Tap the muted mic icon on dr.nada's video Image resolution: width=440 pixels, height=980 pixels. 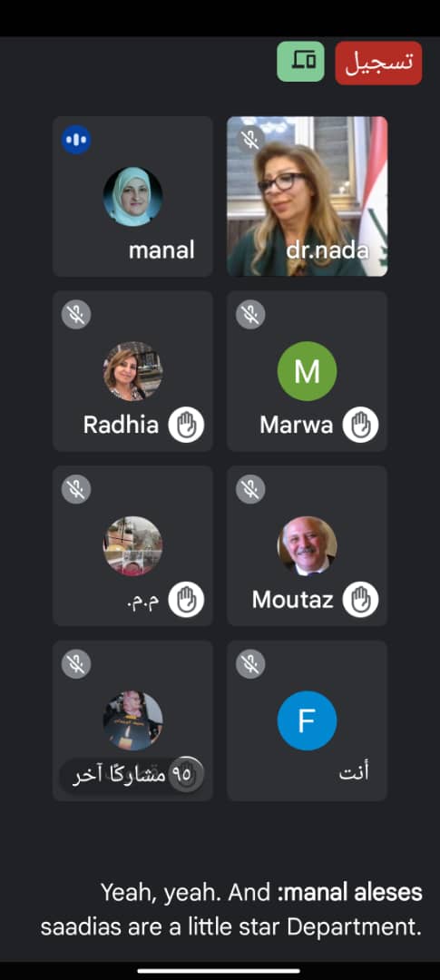click(250, 140)
